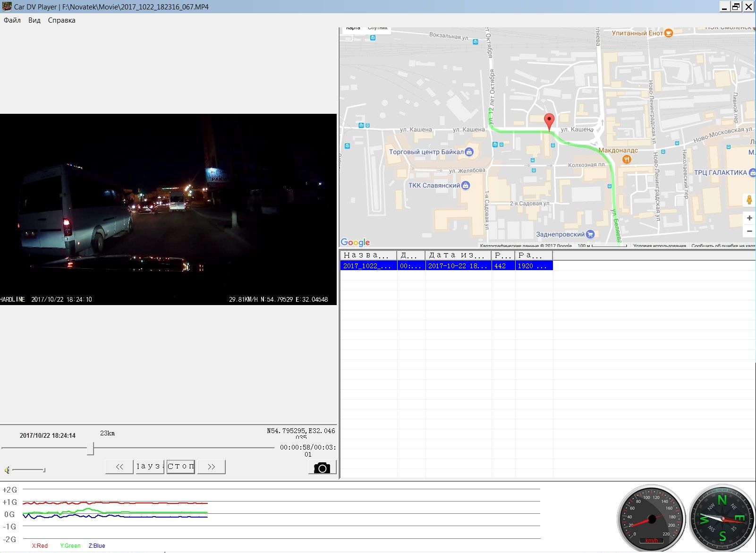
Task: Skip forward with the >> button
Action: point(211,467)
